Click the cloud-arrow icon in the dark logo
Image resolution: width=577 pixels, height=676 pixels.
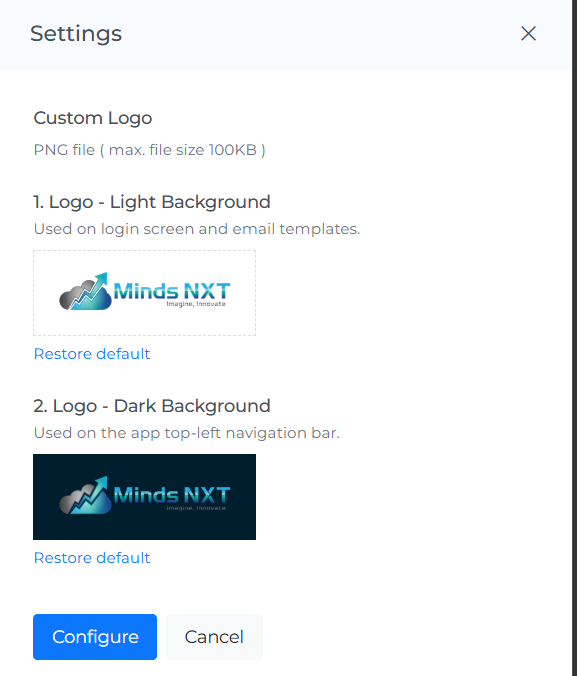pyautogui.click(x=85, y=495)
